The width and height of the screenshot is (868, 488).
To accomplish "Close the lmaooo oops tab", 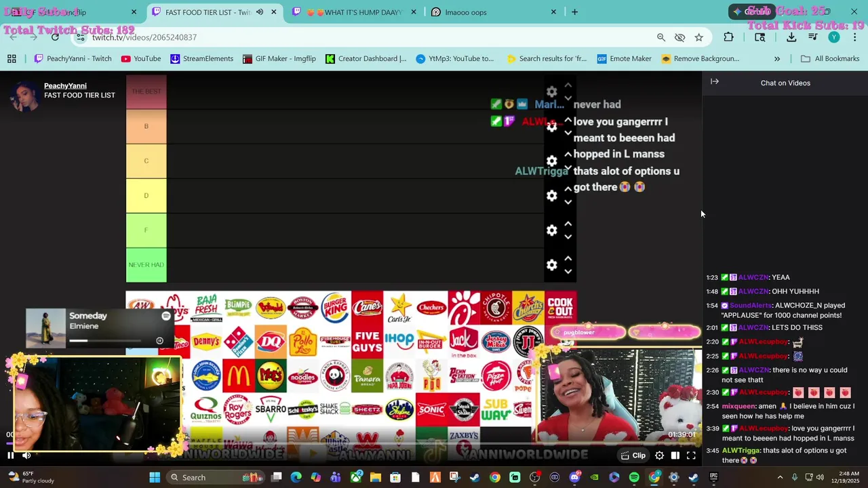I will click(x=553, y=12).
